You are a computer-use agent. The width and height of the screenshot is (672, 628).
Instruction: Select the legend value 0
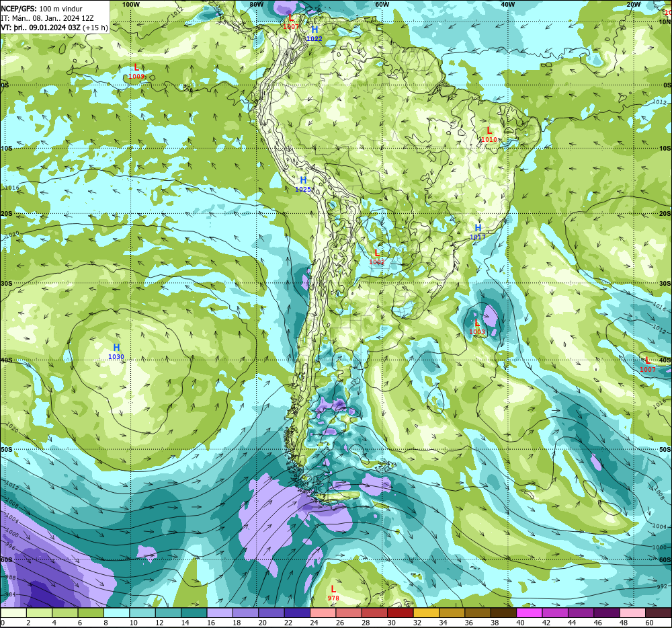(3, 623)
